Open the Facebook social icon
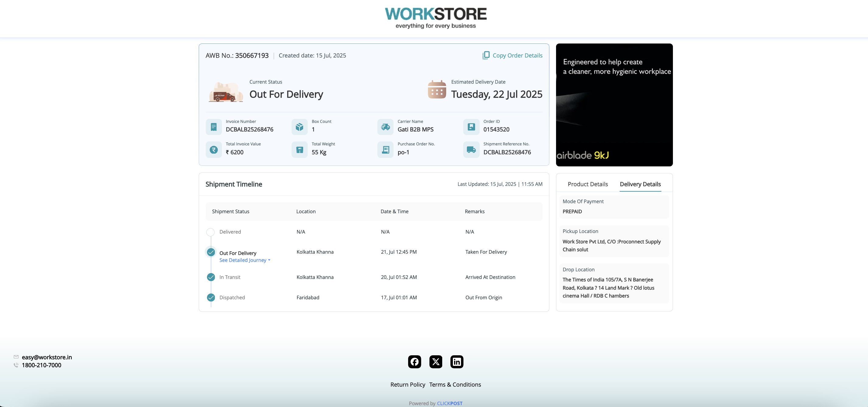The height and width of the screenshot is (407, 868). tap(415, 362)
